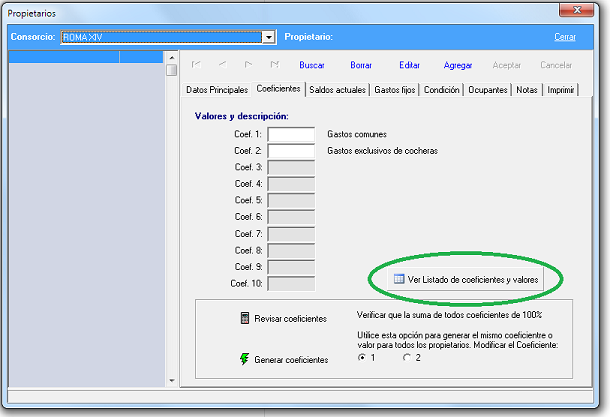Open the Saldos actuales tab
Image resolution: width=610 pixels, height=417 pixels.
pos(336,90)
